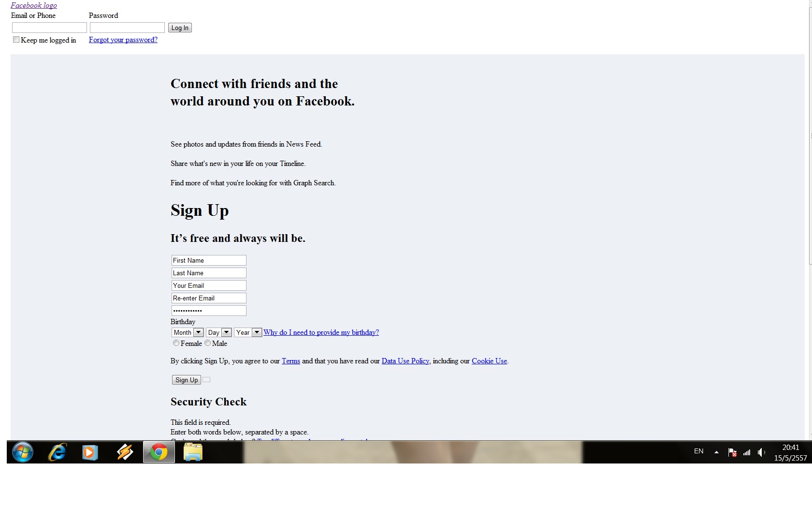Open Winamp lightning bolt taskbar icon

pyautogui.click(x=125, y=452)
